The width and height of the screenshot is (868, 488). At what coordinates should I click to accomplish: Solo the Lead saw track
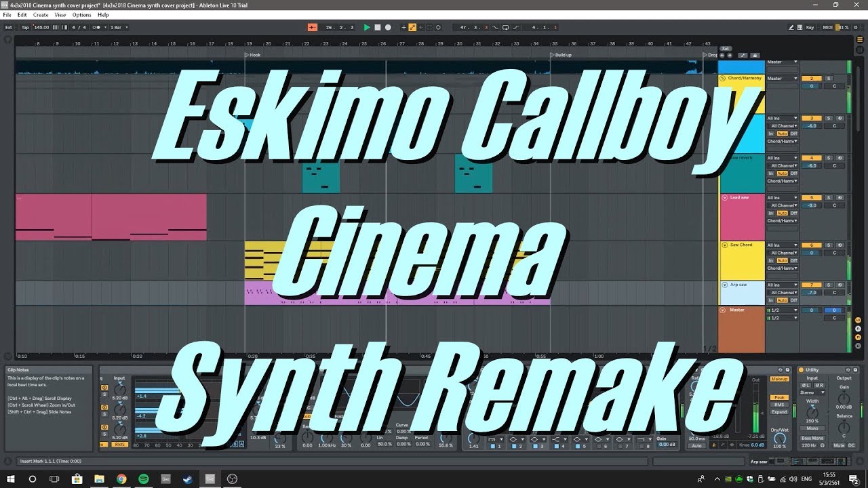(829, 198)
